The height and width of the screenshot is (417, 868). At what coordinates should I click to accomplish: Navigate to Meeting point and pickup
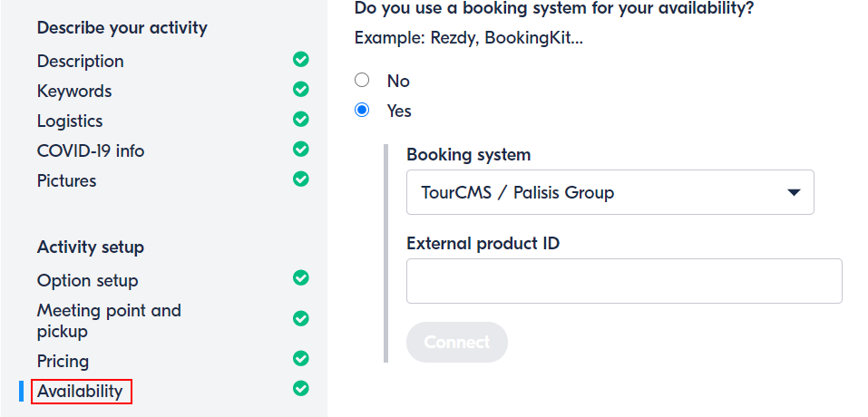[x=109, y=321]
